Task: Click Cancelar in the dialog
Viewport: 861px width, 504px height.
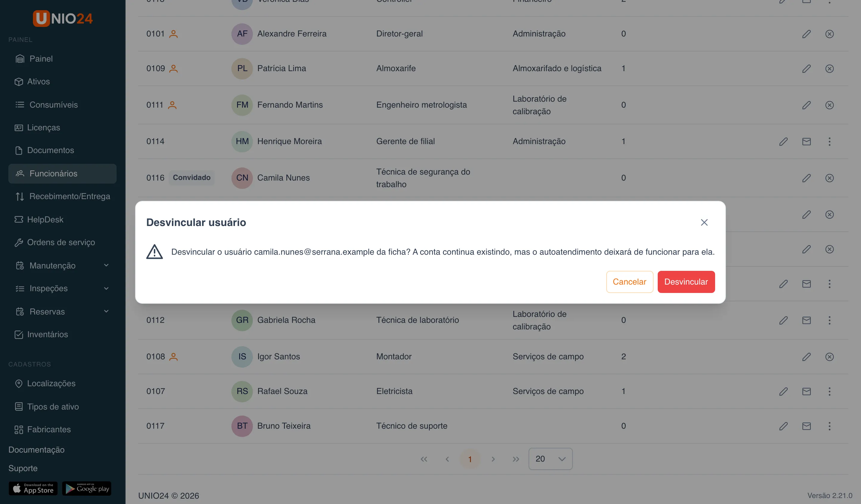Action: pyautogui.click(x=629, y=282)
